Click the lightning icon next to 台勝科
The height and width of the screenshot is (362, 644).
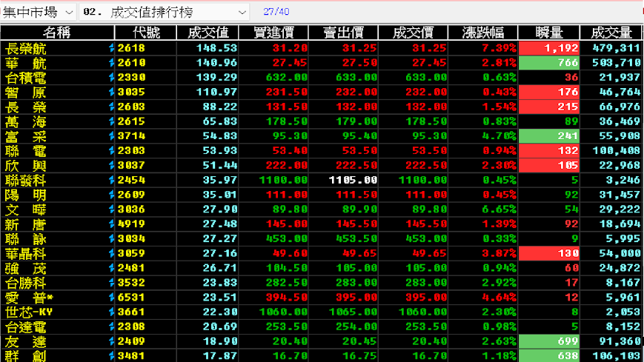click(111, 283)
